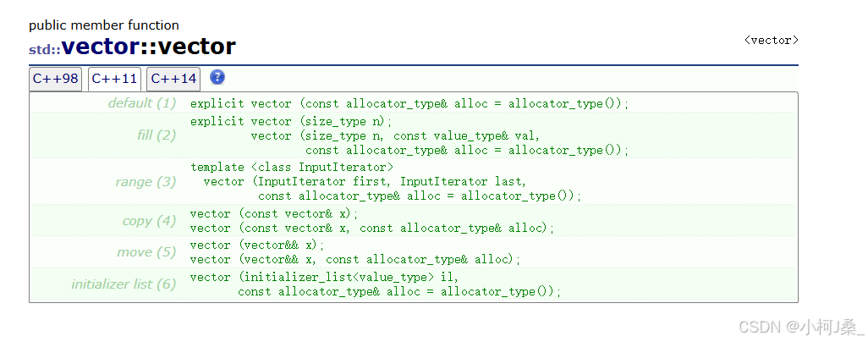Click the 'public member function' text
Screen dimensions: 868x342
tap(104, 25)
